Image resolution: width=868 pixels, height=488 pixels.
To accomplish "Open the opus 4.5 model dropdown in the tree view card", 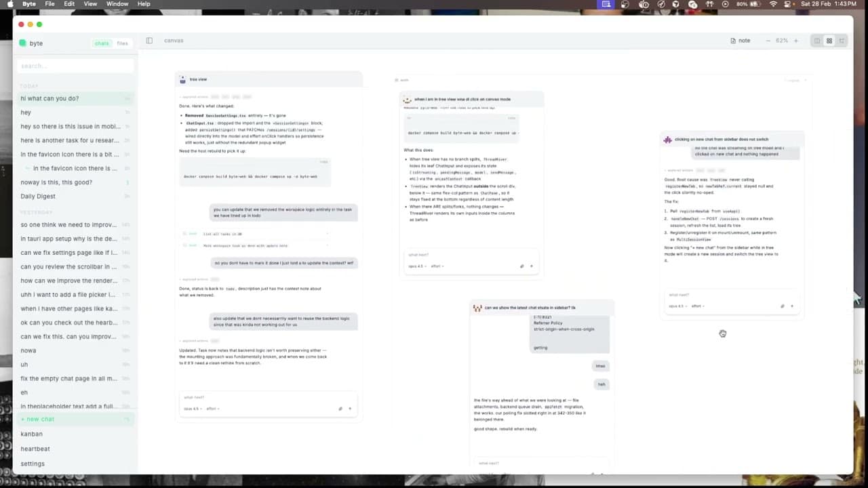I will click(193, 409).
